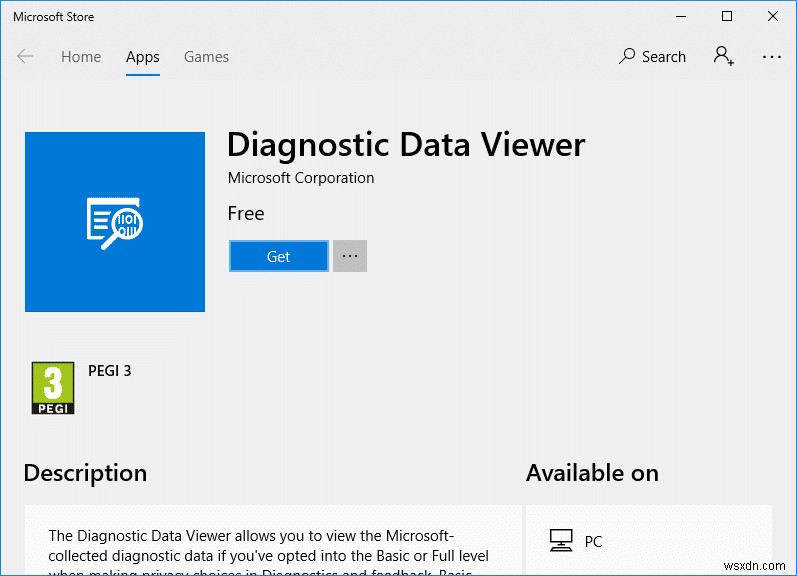The image size is (797, 576).
Task: Click the green PEGI 3 rating badge
Action: tap(53, 388)
